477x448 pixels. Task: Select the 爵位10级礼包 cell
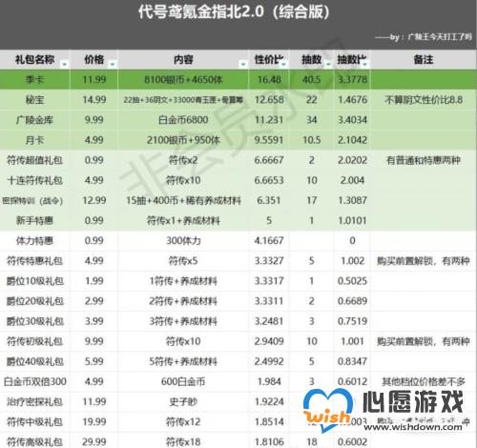coord(34,281)
